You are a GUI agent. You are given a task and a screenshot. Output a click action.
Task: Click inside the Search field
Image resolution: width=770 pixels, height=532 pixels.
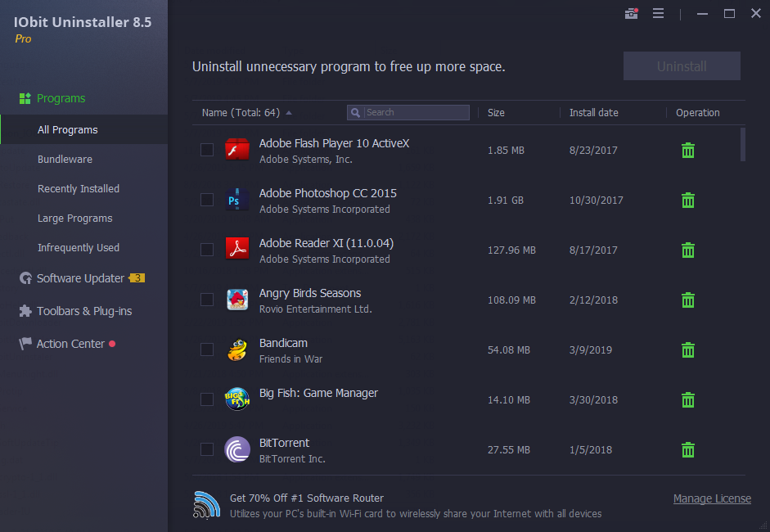point(408,112)
